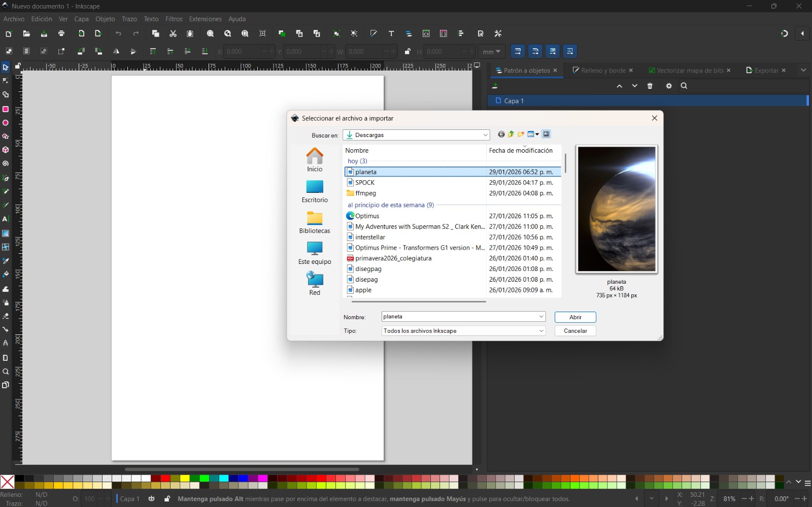Screen dimensions: 812x507
Task: Delete the selected layer with the trash icon
Action: coord(650,86)
